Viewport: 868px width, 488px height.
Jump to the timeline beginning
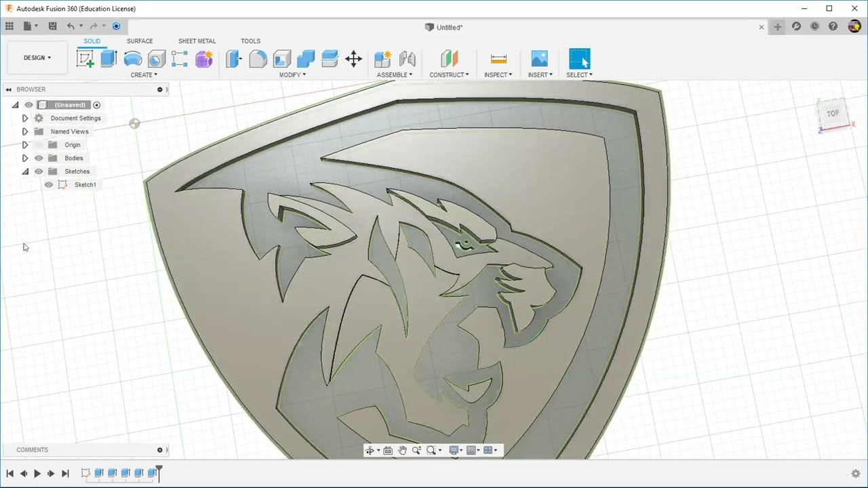[9, 474]
